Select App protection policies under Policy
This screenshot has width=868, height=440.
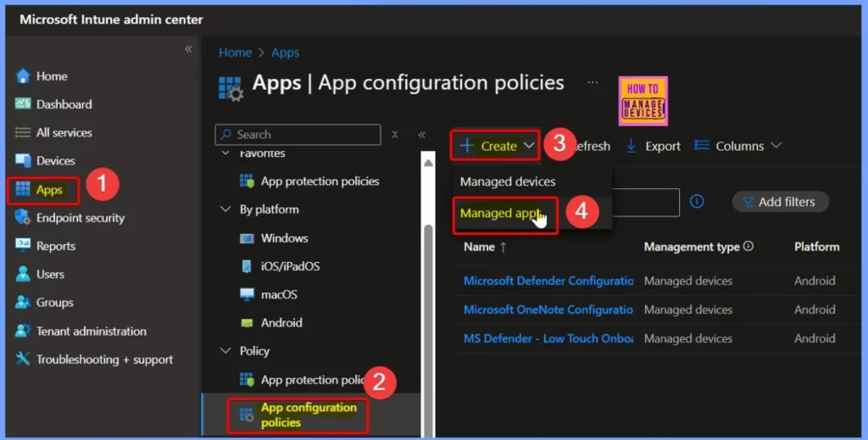pos(312,380)
